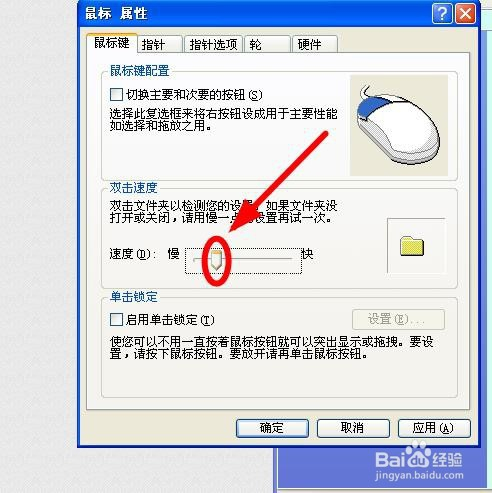Image resolution: width=492 pixels, height=493 pixels.
Task: Click the double-click speed slider thumb
Action: [x=216, y=261]
